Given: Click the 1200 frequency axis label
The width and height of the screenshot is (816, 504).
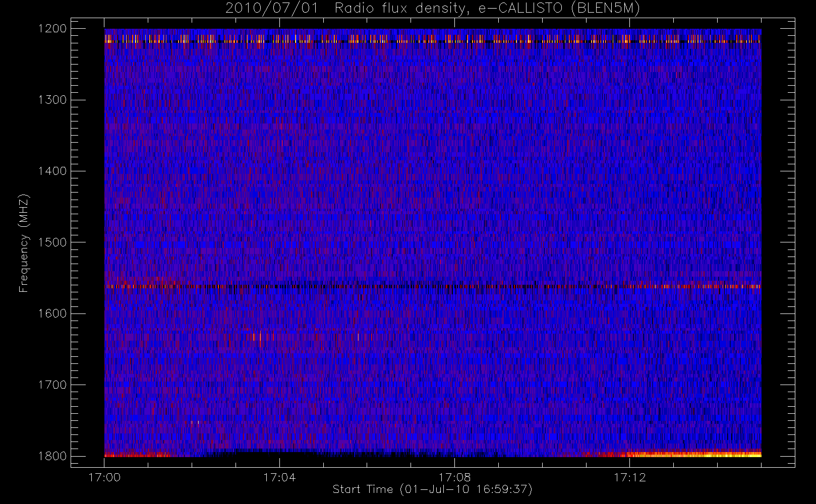Looking at the screenshot, I should click(52, 29).
